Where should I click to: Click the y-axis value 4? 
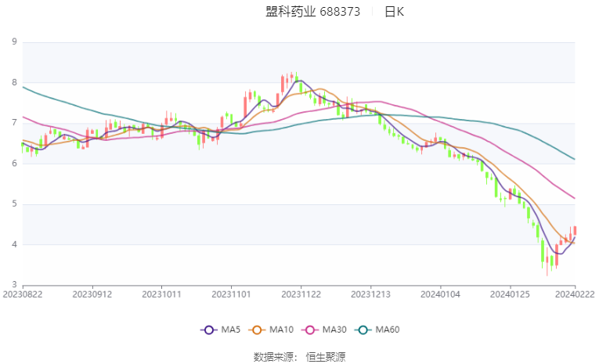tap(15, 244)
